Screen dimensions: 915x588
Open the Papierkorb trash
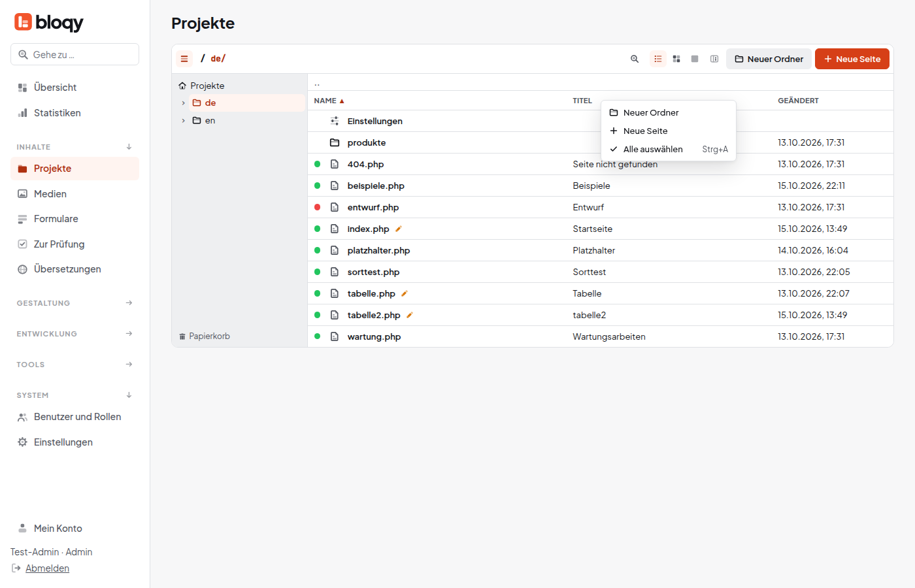[x=205, y=336]
